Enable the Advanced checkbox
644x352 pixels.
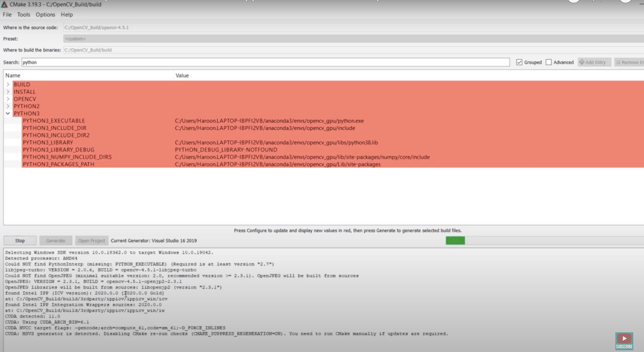549,62
